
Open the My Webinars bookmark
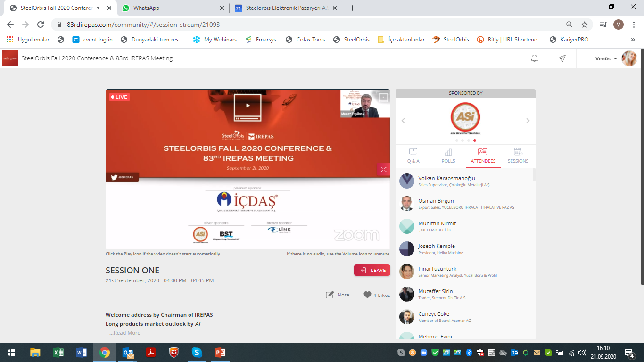tap(215, 40)
